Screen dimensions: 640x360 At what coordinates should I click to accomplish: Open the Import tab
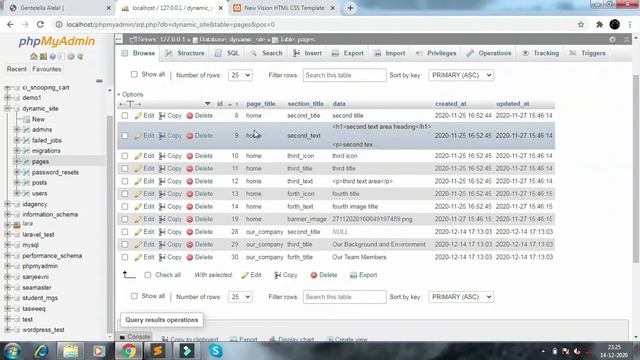coord(390,53)
